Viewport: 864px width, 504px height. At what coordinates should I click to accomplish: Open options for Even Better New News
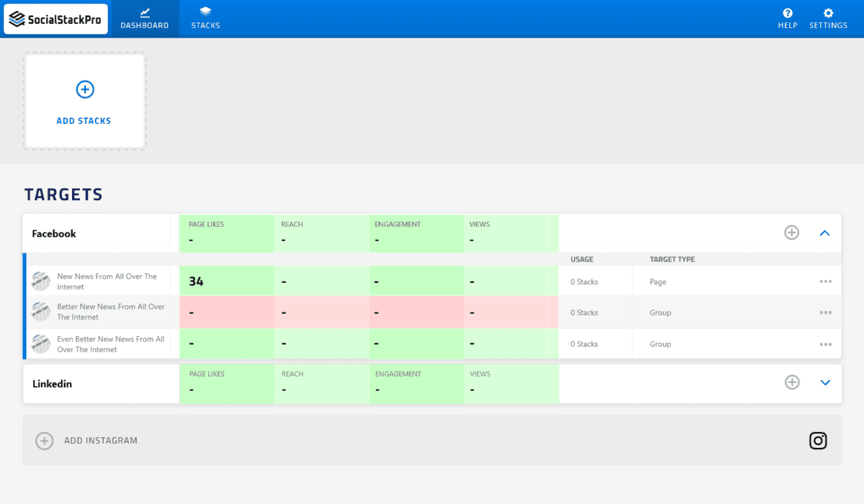pyautogui.click(x=825, y=344)
